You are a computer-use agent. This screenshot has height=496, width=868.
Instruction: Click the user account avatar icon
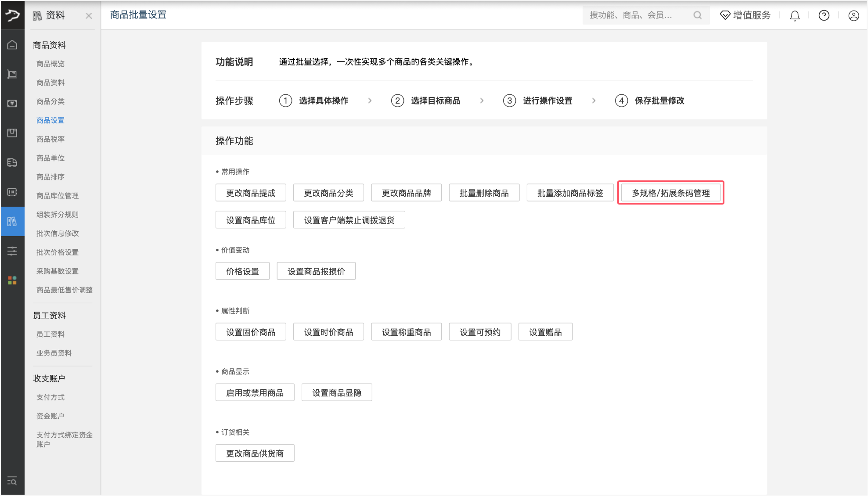pyautogui.click(x=853, y=16)
